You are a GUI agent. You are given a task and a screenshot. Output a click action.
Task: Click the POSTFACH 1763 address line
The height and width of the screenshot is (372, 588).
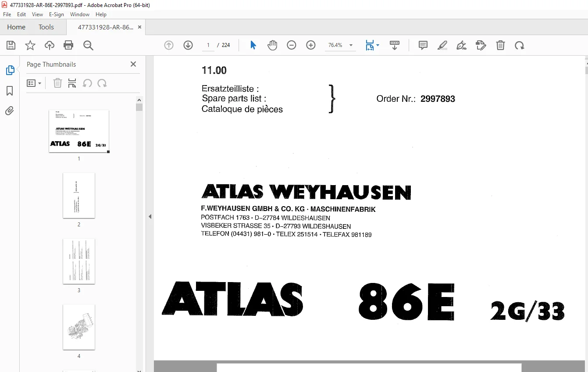[266, 218]
